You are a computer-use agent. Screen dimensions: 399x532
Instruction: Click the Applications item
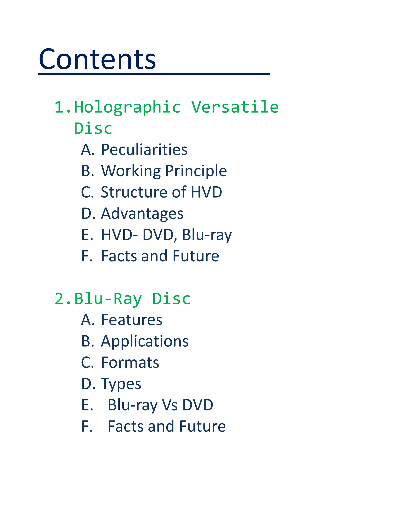(x=145, y=341)
